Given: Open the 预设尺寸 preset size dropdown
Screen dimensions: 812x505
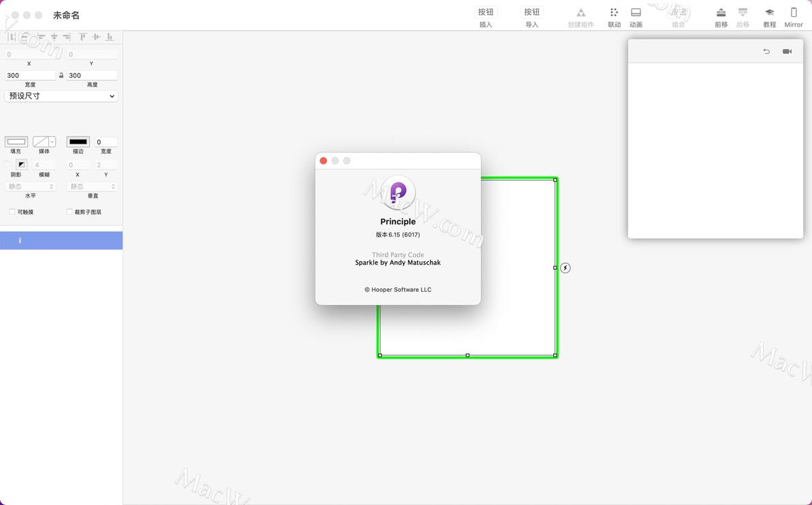Looking at the screenshot, I should point(61,96).
